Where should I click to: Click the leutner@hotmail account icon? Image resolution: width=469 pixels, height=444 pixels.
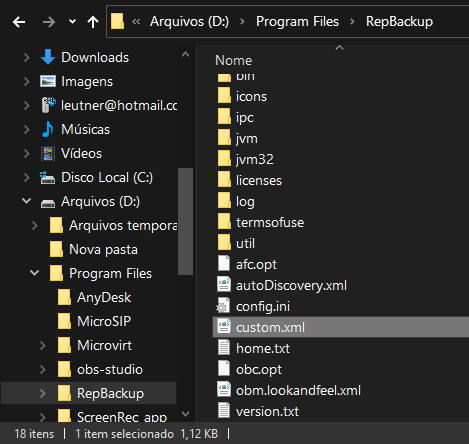click(48, 105)
